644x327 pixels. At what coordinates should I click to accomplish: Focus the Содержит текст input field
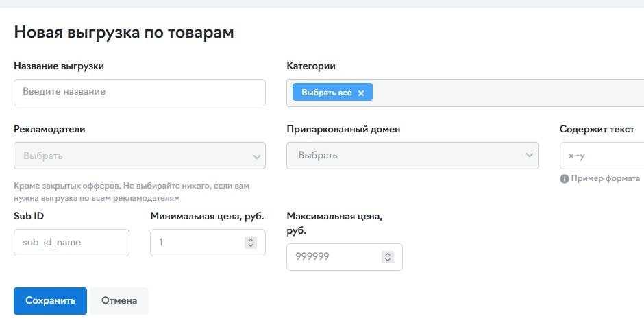pos(602,156)
